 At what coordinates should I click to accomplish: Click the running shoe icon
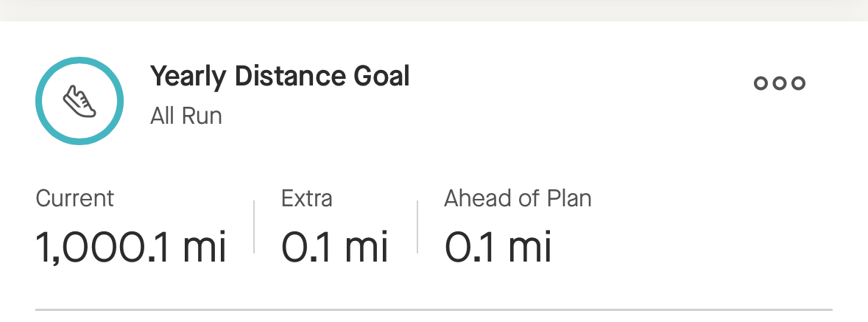coord(80,102)
